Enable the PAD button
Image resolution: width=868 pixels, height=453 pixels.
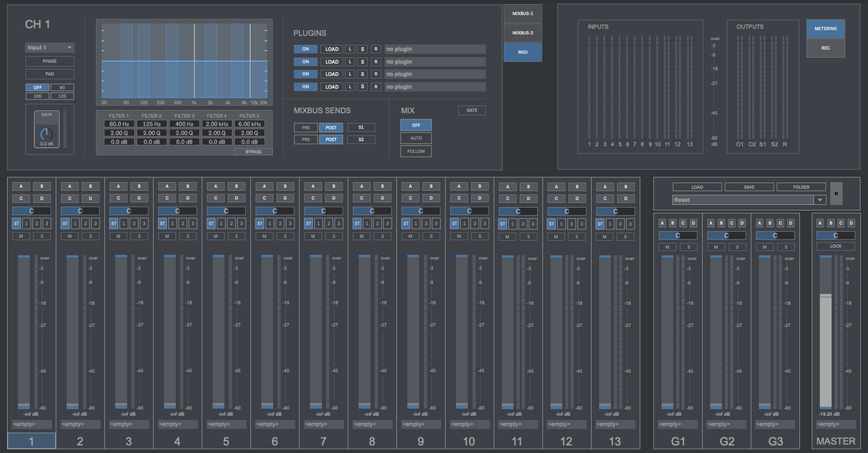[x=49, y=74]
